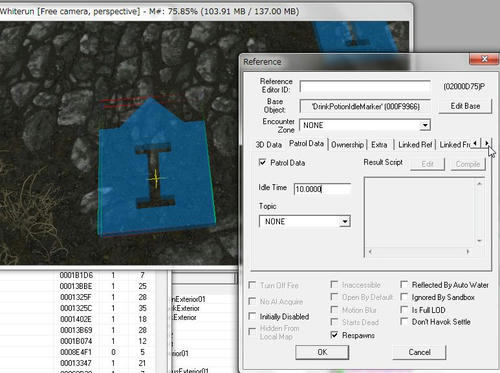Click result script scrollbar up arrow
The image size is (500, 373).
[x=479, y=184]
